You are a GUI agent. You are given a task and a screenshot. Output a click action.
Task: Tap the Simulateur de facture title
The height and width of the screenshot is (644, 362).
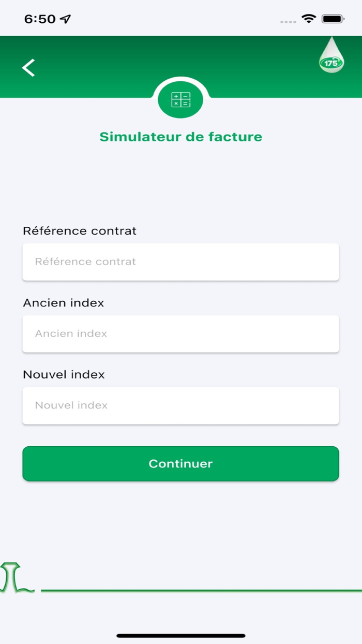point(180,137)
